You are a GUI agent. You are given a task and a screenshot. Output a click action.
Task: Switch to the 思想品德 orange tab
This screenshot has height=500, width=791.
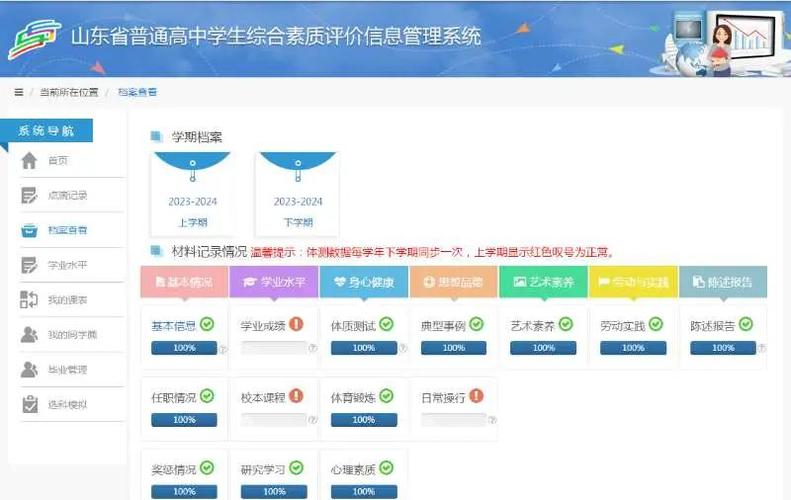point(454,282)
